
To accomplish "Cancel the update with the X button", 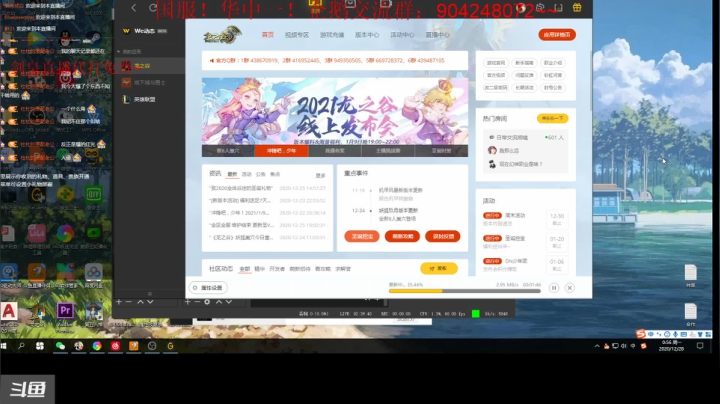I will [570, 288].
